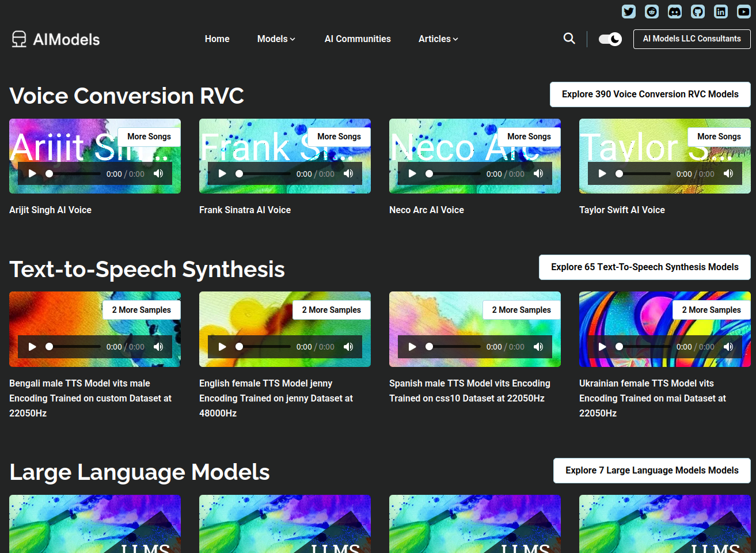
Task: Open the LinkedIn social icon
Action: [721, 12]
